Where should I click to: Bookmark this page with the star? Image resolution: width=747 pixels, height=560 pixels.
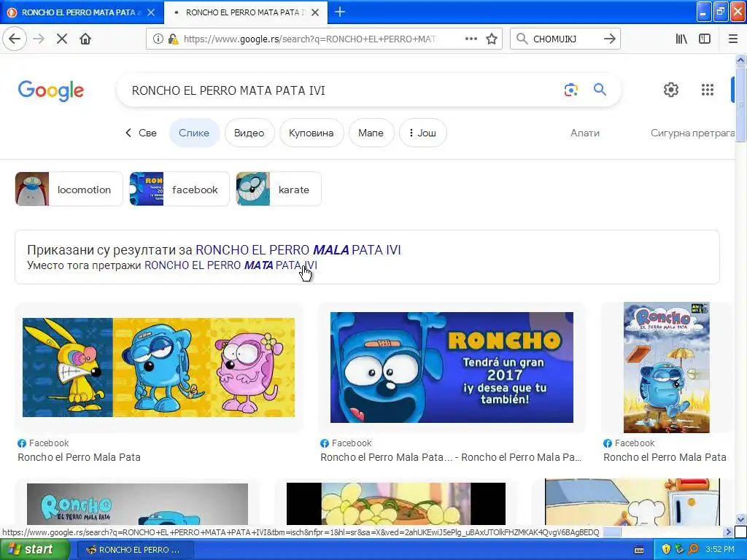[492, 39]
